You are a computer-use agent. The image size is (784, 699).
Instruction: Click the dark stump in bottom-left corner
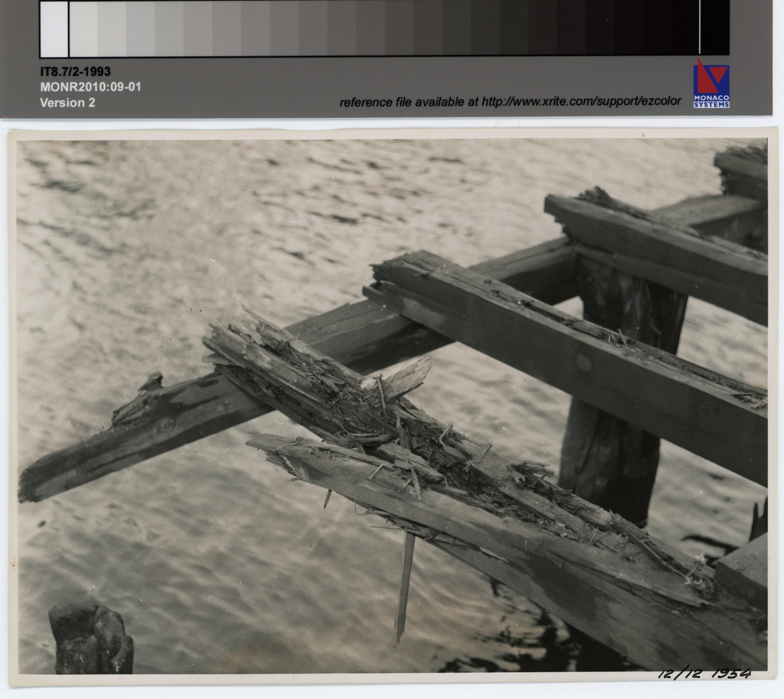90,639
